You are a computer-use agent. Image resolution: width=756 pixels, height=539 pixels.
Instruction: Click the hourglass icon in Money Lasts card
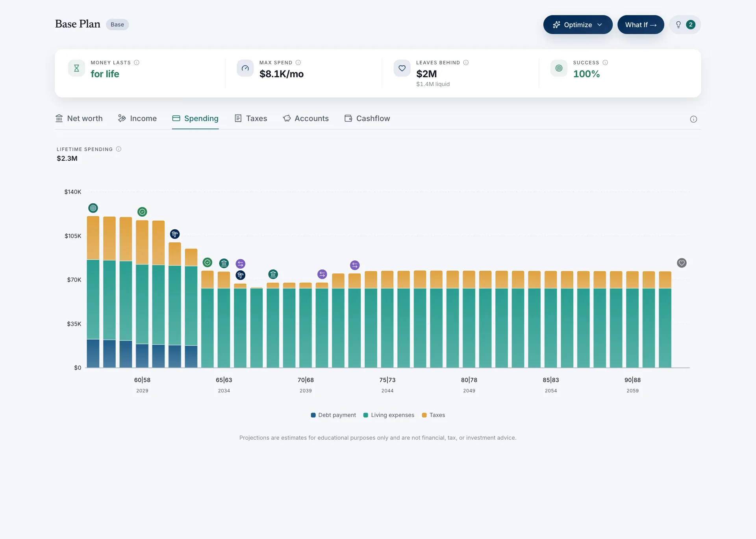[76, 68]
